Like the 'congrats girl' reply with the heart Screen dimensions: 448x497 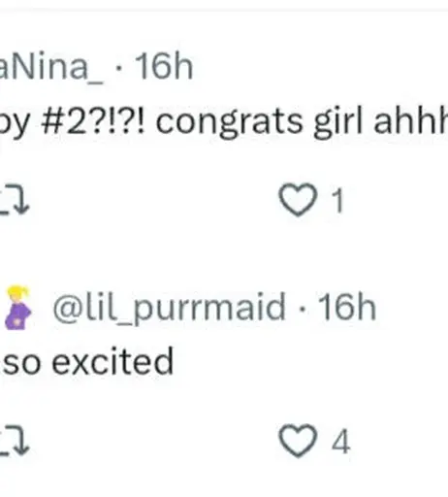[298, 200]
